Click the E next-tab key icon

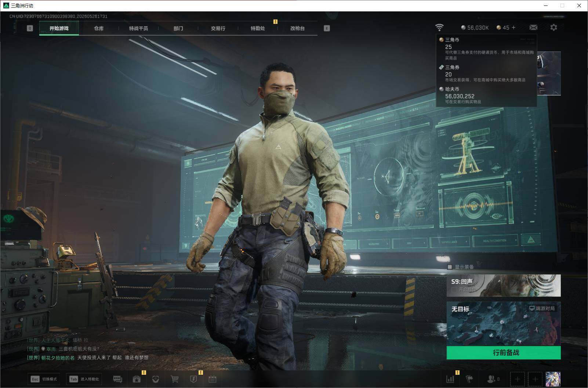pos(327,28)
